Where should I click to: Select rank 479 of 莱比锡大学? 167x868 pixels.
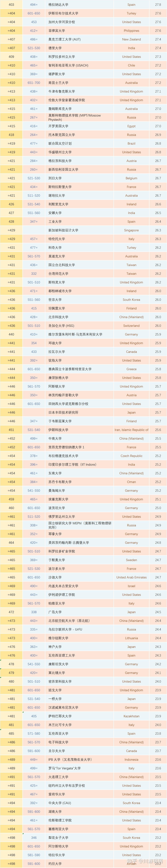(12, 673)
